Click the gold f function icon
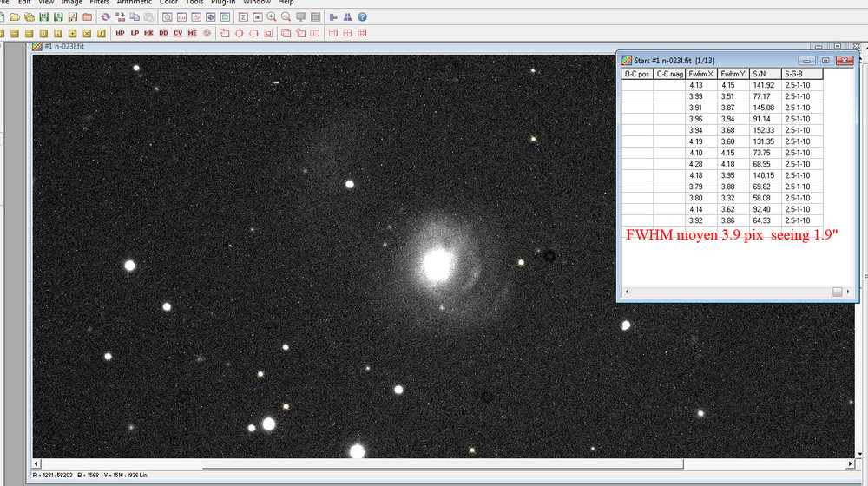The height and width of the screenshot is (486, 868). [x=102, y=33]
